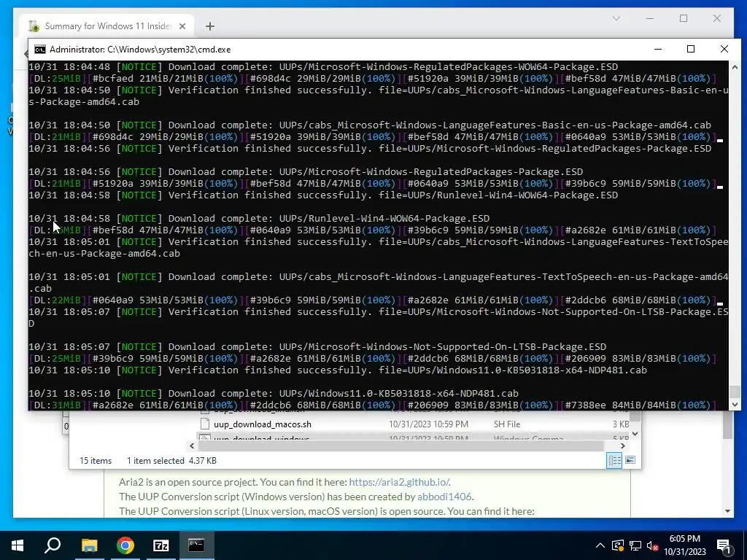This screenshot has height=560, width=747.
Task: Open the network status tray icon
Action: pyautogui.click(x=635, y=545)
